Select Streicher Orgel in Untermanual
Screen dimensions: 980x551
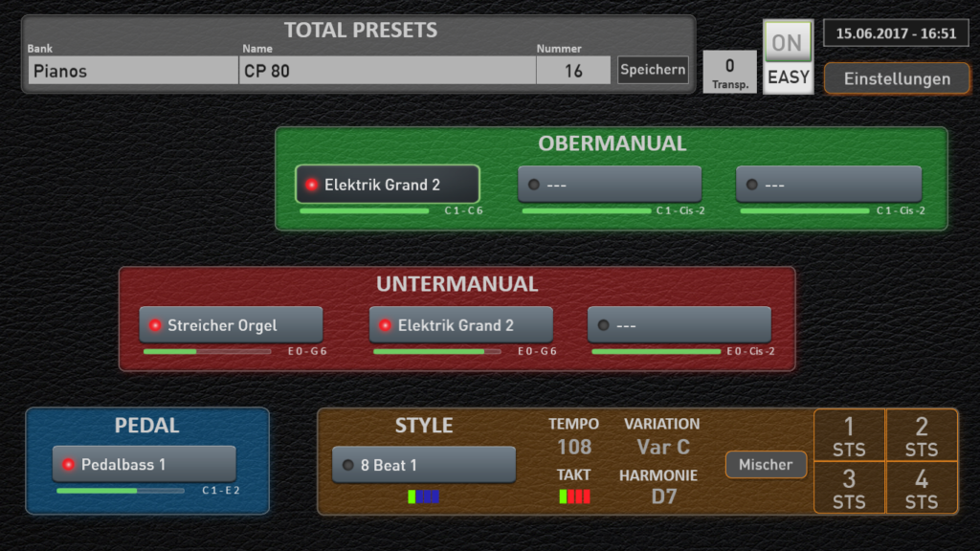point(231,325)
